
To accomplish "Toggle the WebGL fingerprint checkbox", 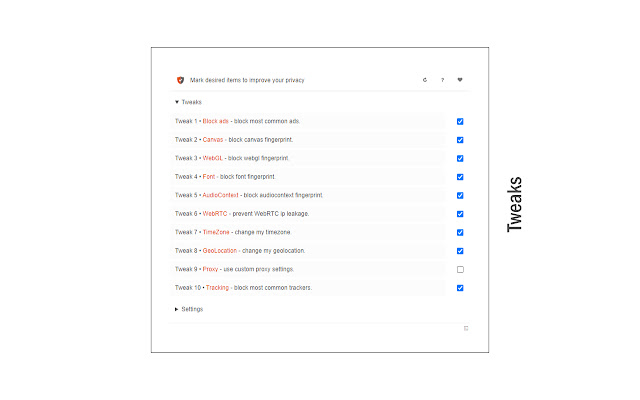I will pyautogui.click(x=460, y=158).
